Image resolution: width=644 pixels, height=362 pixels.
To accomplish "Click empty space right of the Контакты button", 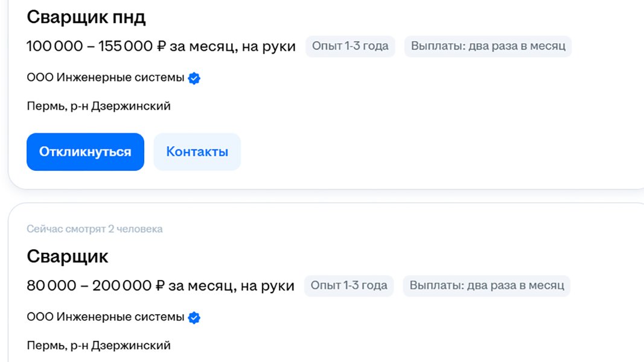I will coord(422,152).
